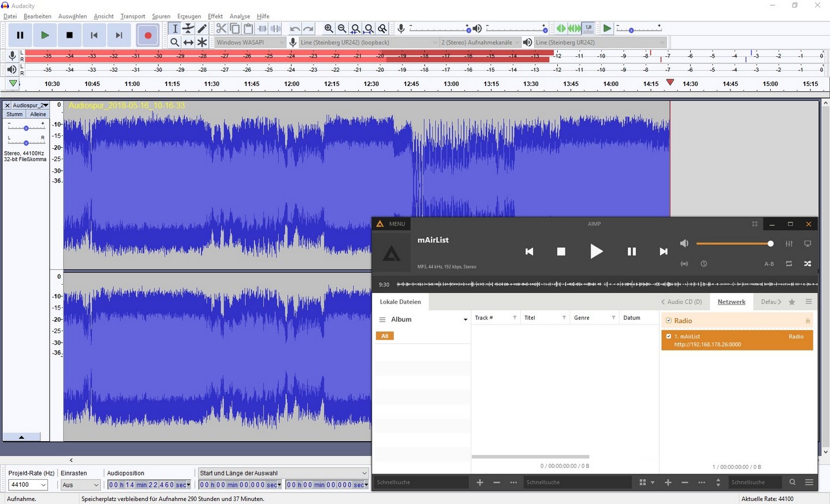Mute the audio track with Stumm

point(14,114)
